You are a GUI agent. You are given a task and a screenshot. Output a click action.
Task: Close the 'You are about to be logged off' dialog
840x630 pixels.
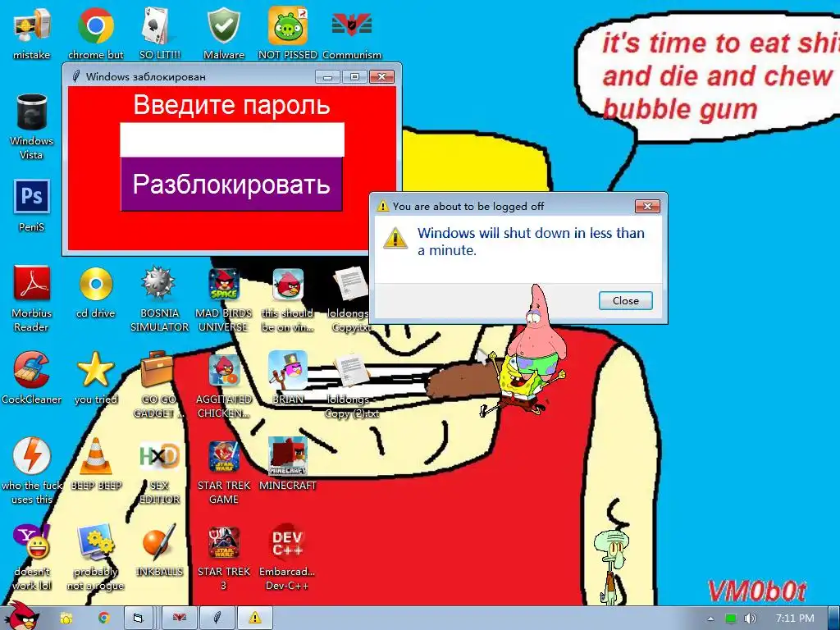(647, 206)
